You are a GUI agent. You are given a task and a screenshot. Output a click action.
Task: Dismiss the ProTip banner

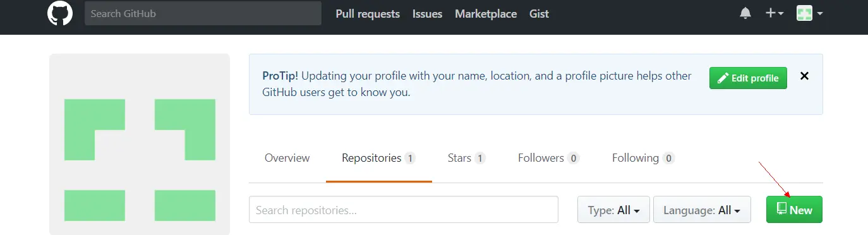(804, 76)
